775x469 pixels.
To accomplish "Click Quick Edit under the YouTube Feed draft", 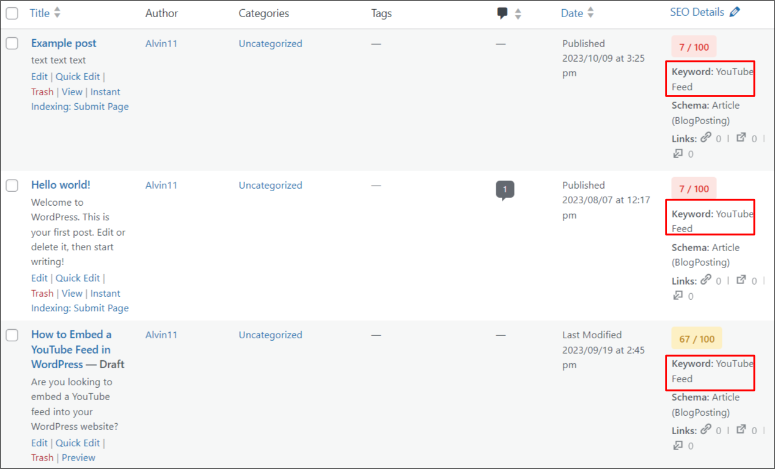I will click(x=78, y=443).
